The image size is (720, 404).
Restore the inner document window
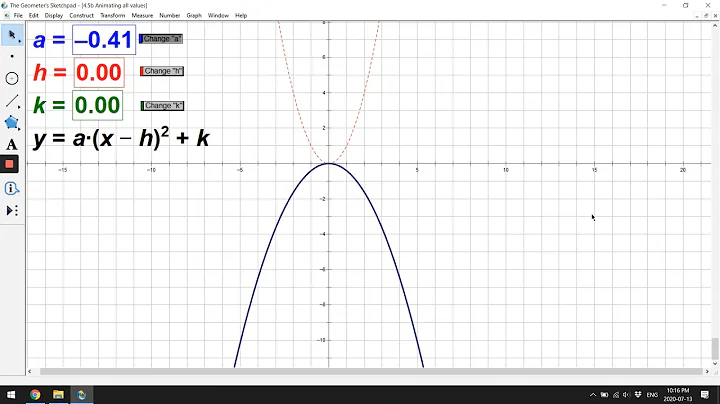[706, 16]
